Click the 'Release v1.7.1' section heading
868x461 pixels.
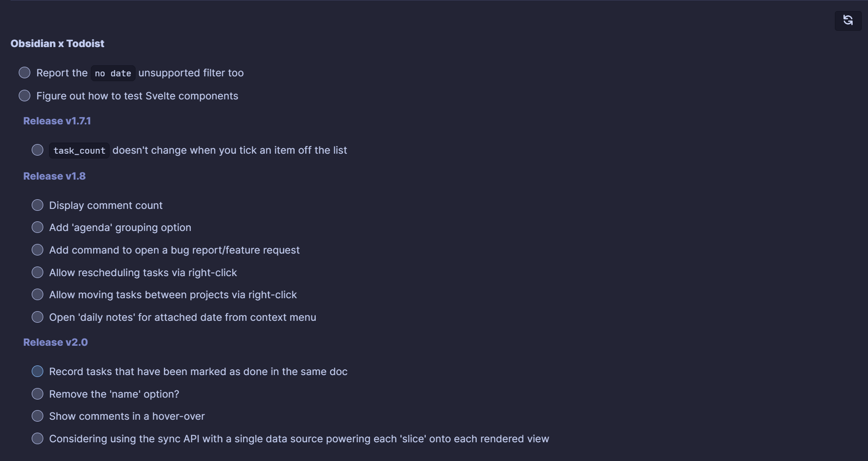point(57,121)
